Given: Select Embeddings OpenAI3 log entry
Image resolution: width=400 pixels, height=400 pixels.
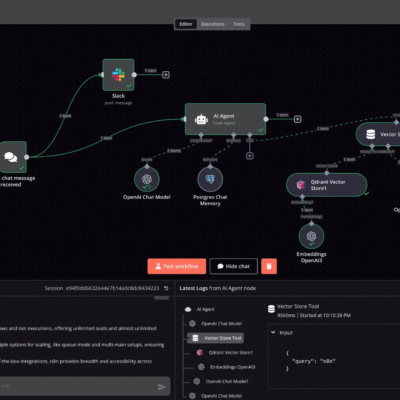Looking at the screenshot, I should [x=232, y=367].
